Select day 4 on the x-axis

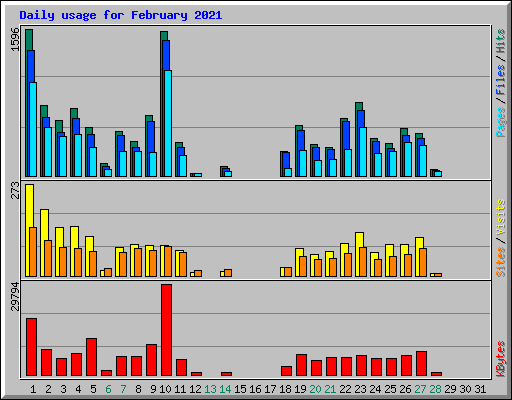coord(78,389)
